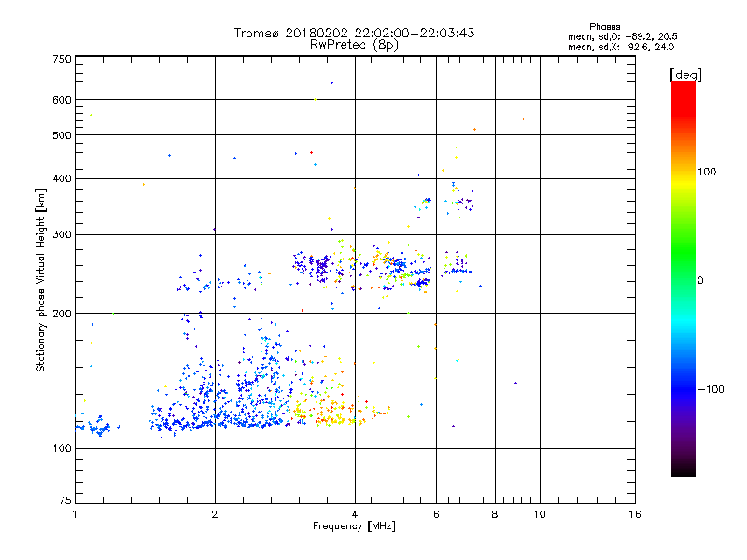Click the 'mean, sd,X: 92.6, 24.0' line
This screenshot has height=560, width=747.
coord(621,47)
